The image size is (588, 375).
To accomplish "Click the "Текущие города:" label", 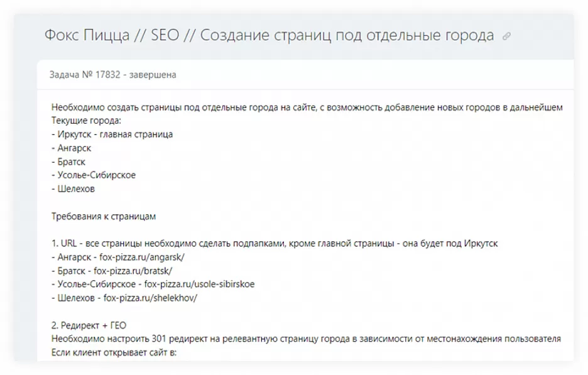I will (x=85, y=121).
